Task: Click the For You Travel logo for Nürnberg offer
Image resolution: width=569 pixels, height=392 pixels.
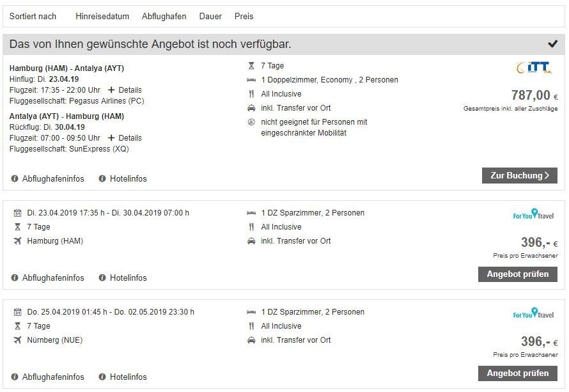Action: pos(533,314)
